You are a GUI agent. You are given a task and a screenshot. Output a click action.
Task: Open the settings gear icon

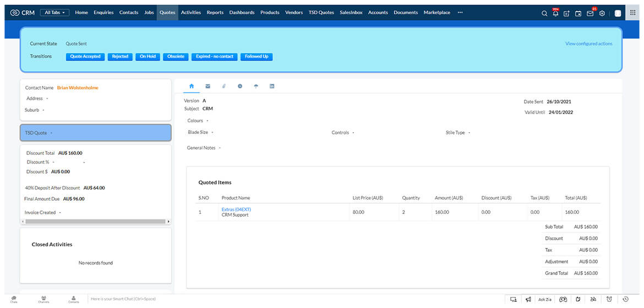(x=602, y=13)
